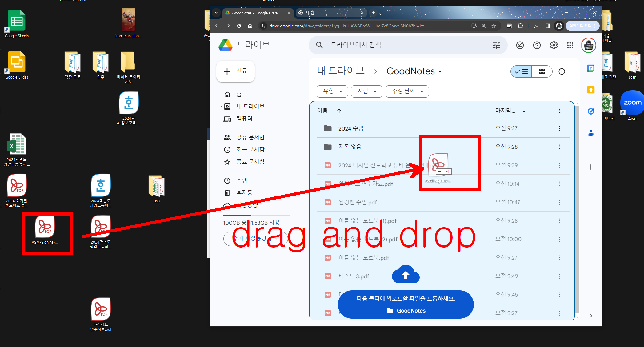Open Google apps grid icon
This screenshot has width=644, height=347.
pos(570,46)
